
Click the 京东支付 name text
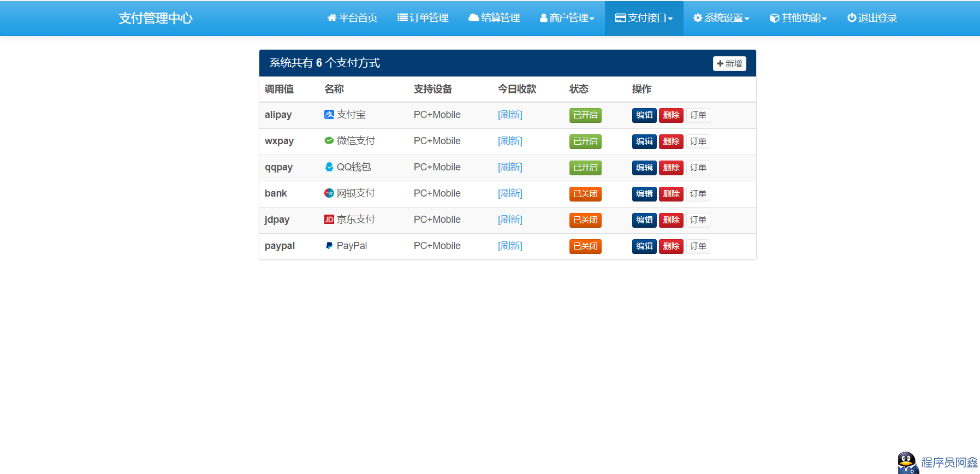pyautogui.click(x=356, y=220)
